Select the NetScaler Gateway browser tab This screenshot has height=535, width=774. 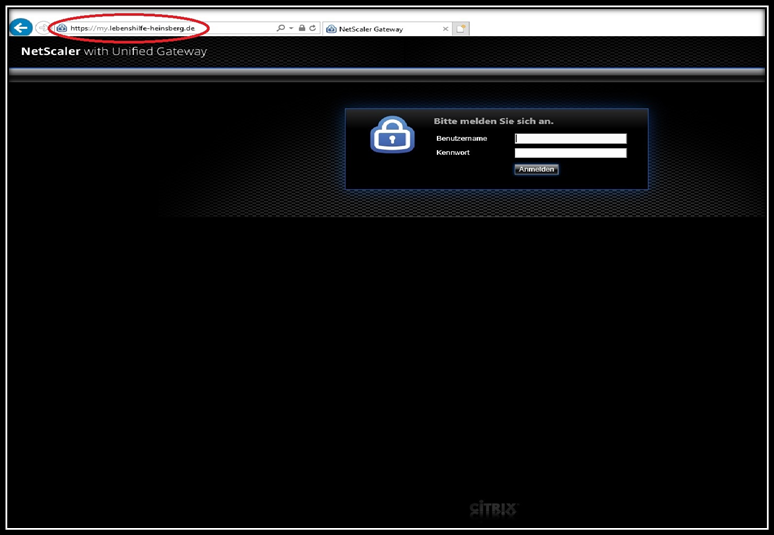(387, 29)
